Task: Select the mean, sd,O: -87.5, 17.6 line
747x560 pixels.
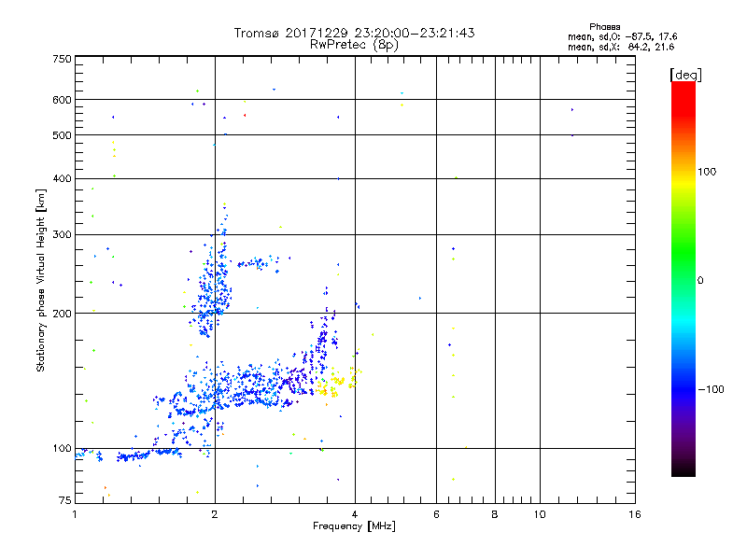Action: tap(622, 36)
